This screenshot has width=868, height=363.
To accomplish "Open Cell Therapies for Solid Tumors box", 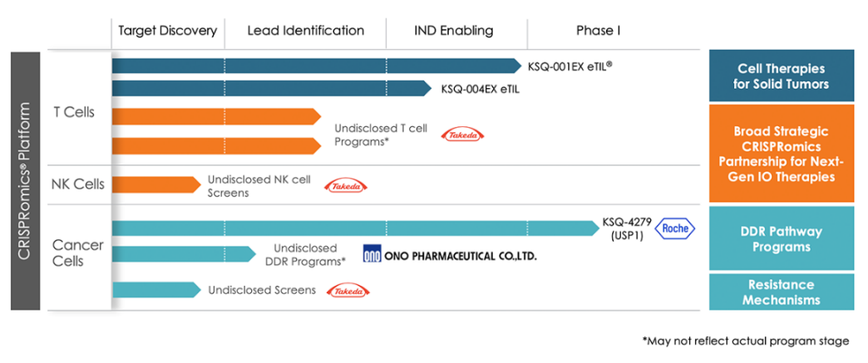I will coord(781,76).
